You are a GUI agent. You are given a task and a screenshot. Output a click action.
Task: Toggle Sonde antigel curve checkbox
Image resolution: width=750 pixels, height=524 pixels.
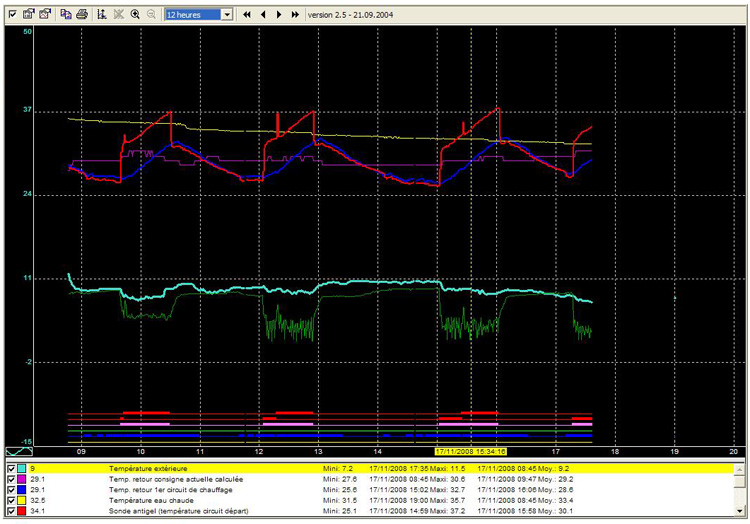11,512
